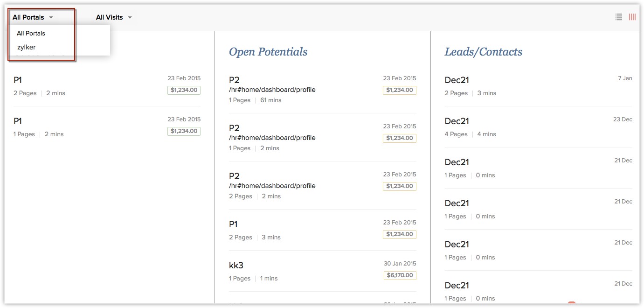Open first-column P1 with 2 Pages

coord(18,80)
